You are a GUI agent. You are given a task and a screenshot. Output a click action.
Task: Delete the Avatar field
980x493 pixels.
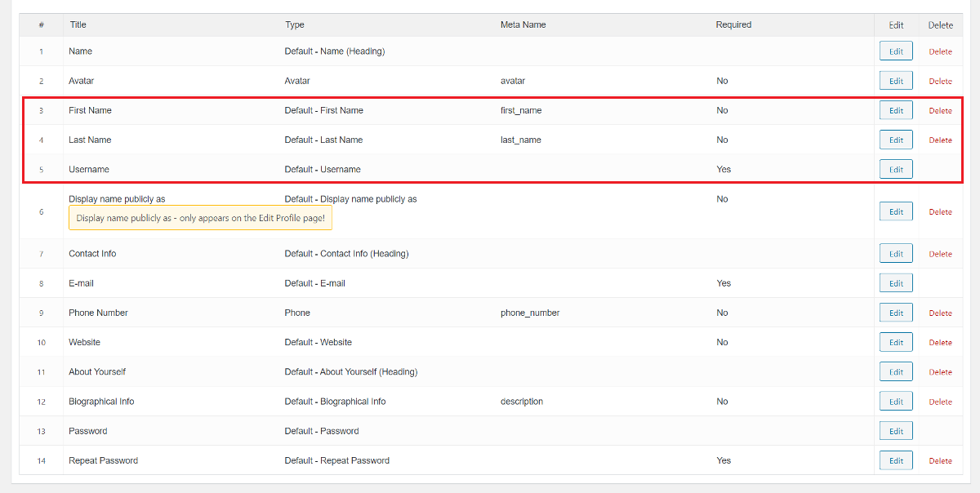point(940,82)
